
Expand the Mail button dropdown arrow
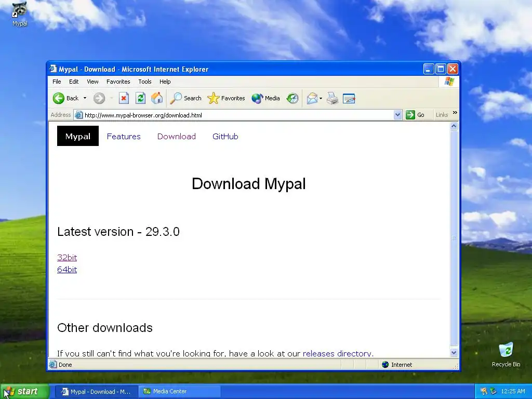pyautogui.click(x=321, y=98)
